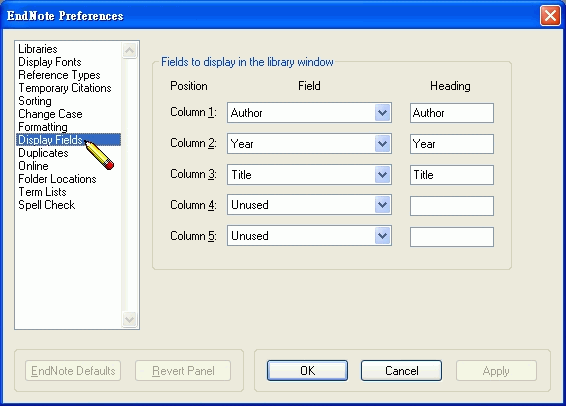
Task: Choose Reference Types preference panel
Action: 59,75
